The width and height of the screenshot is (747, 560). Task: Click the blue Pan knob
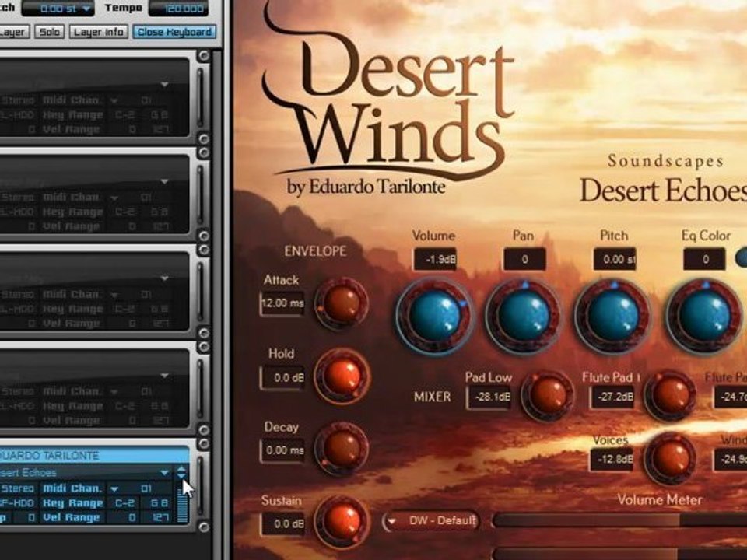point(523,317)
